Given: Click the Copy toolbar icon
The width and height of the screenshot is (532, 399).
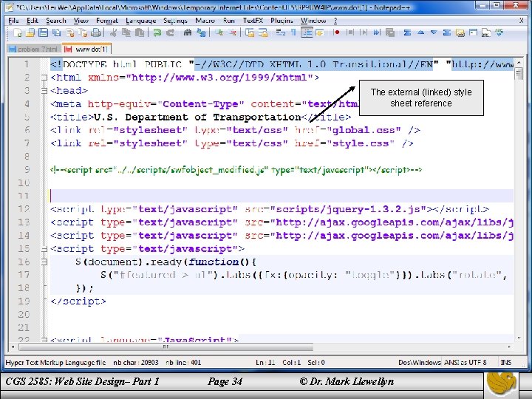Looking at the screenshot, I should click(126, 33).
